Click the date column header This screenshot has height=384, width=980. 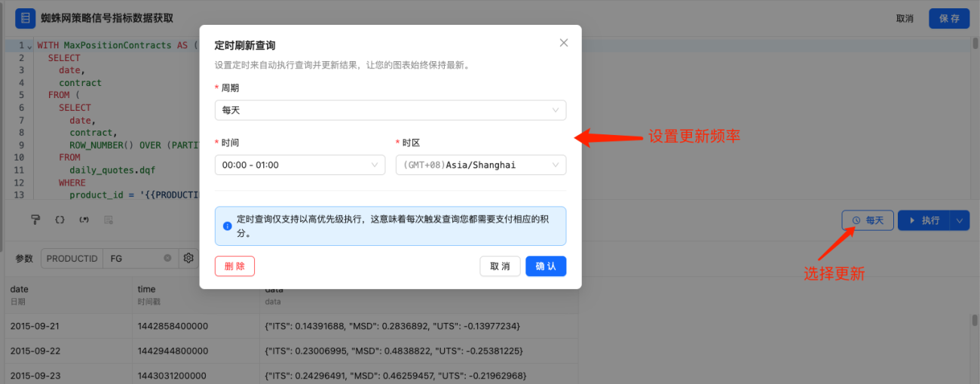[67, 295]
